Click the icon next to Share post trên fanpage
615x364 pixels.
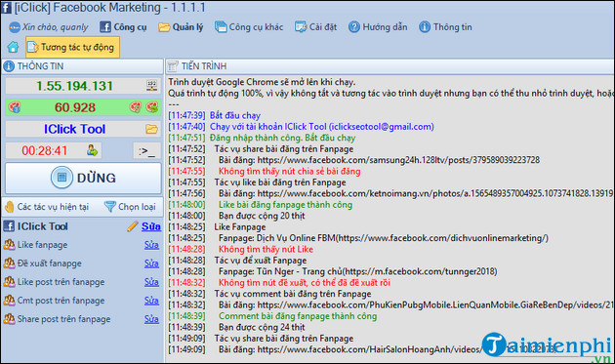point(9,319)
